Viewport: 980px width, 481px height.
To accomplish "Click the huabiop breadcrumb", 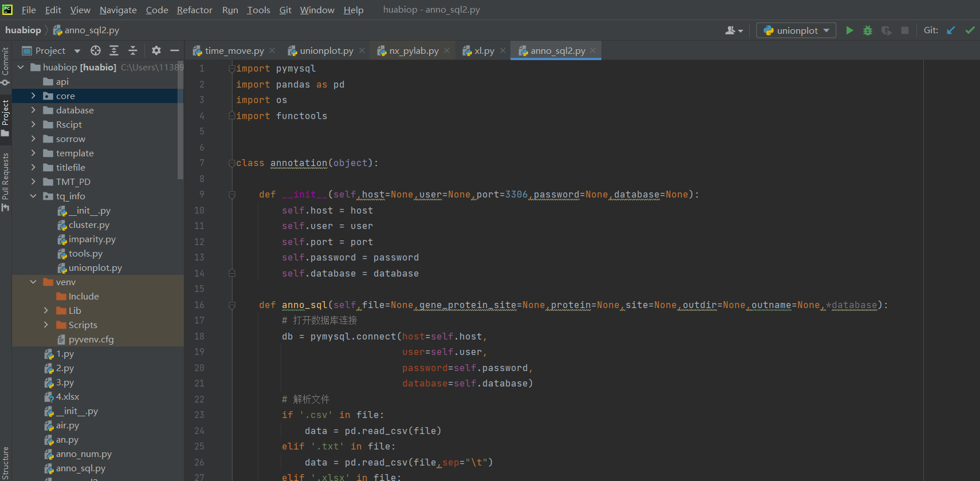I will 23,30.
